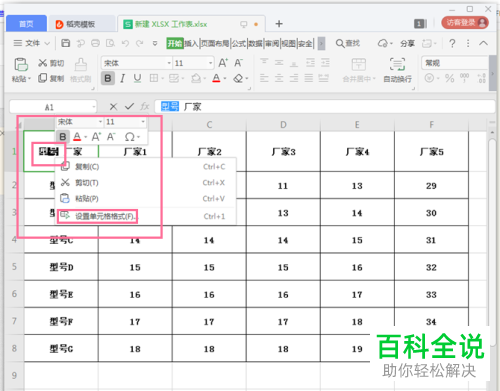Image resolution: width=500 pixels, height=391 pixels.
Task: Click the clear formatting eraser icon
Action: tap(238, 78)
